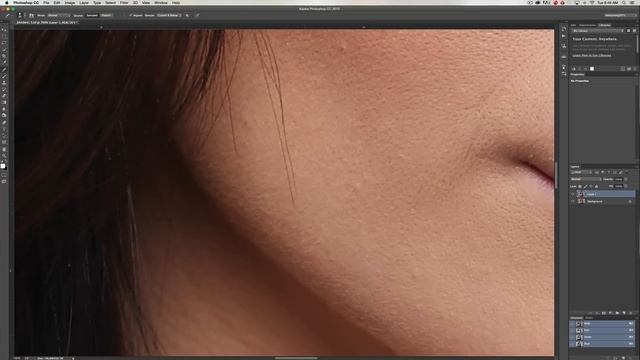640x360 pixels.
Task: Select the Eyedropper tool
Action: tap(4, 63)
